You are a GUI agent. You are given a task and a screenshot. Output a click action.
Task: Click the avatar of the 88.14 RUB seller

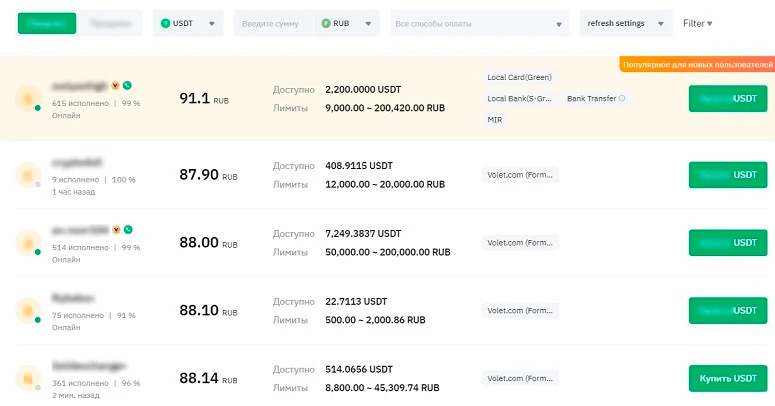pyautogui.click(x=29, y=379)
